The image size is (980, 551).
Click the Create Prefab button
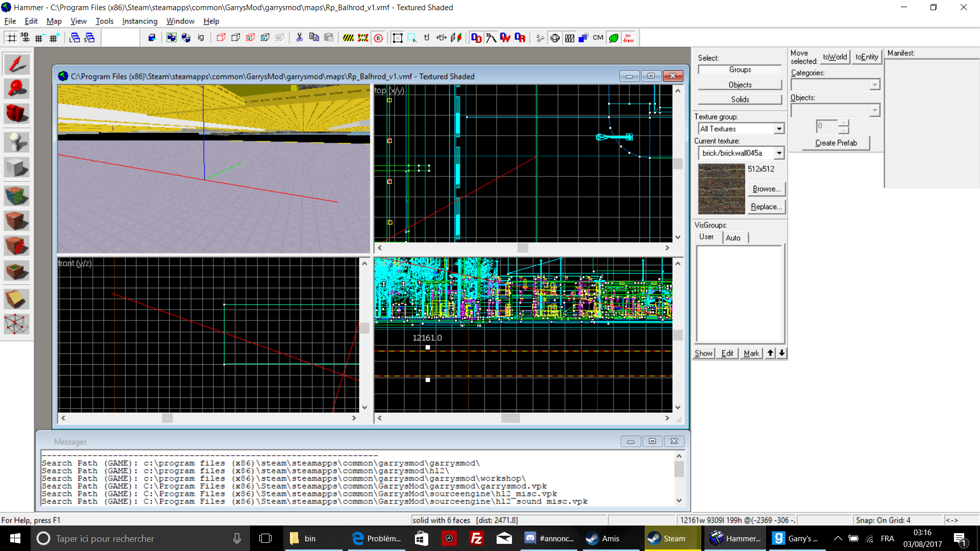click(836, 143)
